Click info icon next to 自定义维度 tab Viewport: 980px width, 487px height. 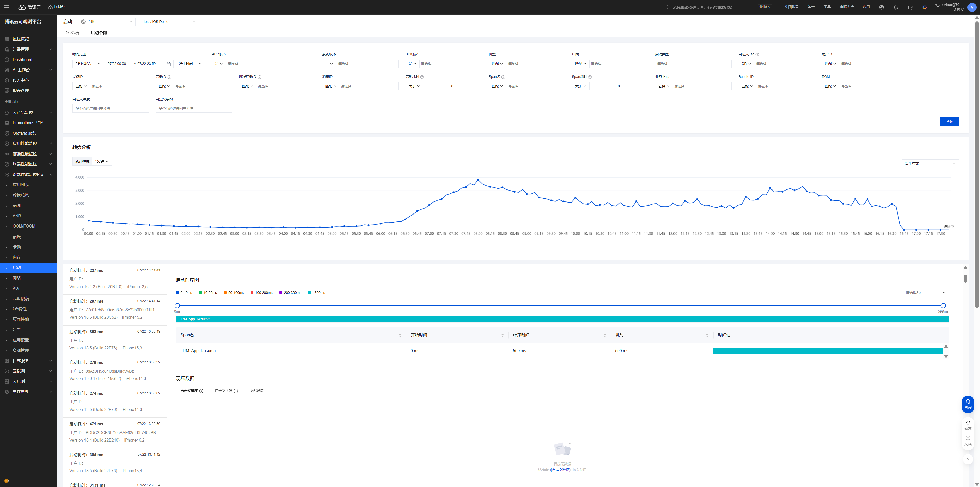(201, 391)
